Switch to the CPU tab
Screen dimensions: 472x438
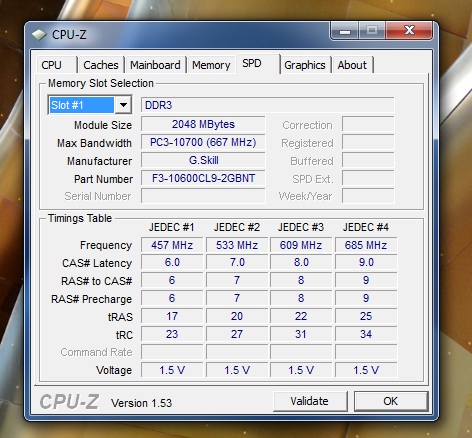56,65
